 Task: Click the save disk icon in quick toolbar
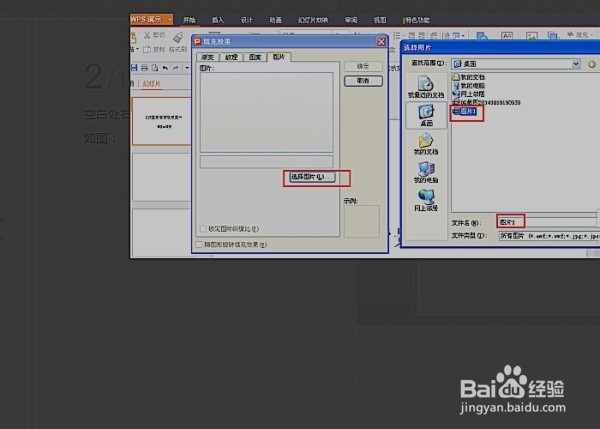tap(134, 68)
